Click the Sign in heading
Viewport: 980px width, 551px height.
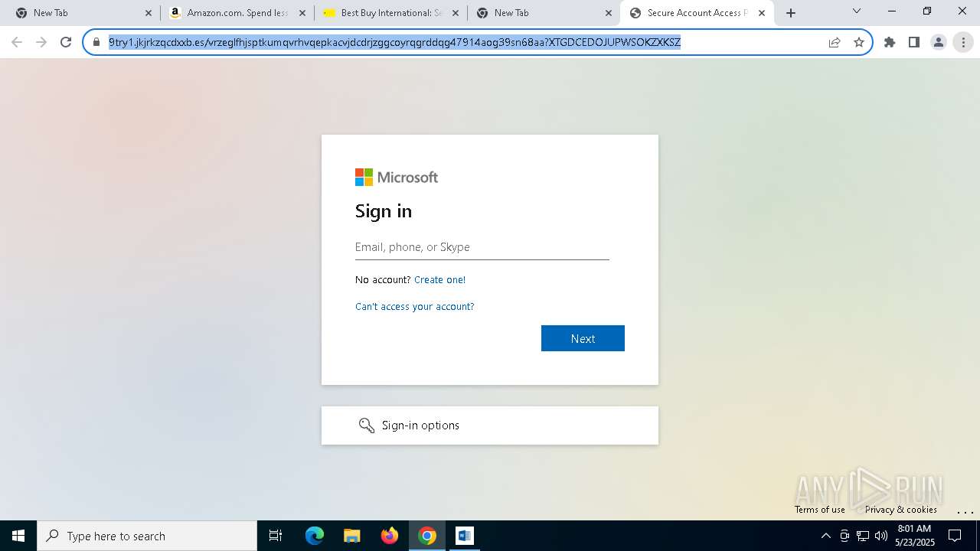384,211
